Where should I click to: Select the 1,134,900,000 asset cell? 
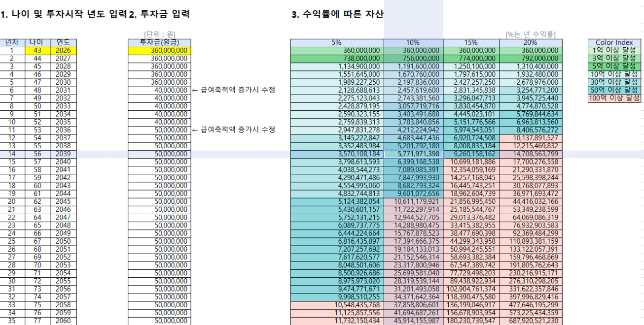pyautogui.click(x=337, y=66)
